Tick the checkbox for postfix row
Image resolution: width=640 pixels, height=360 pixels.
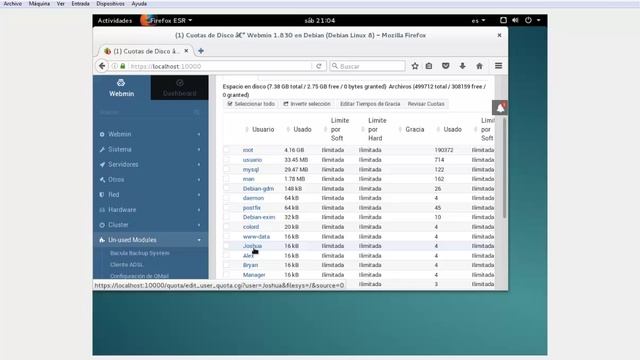point(227,207)
